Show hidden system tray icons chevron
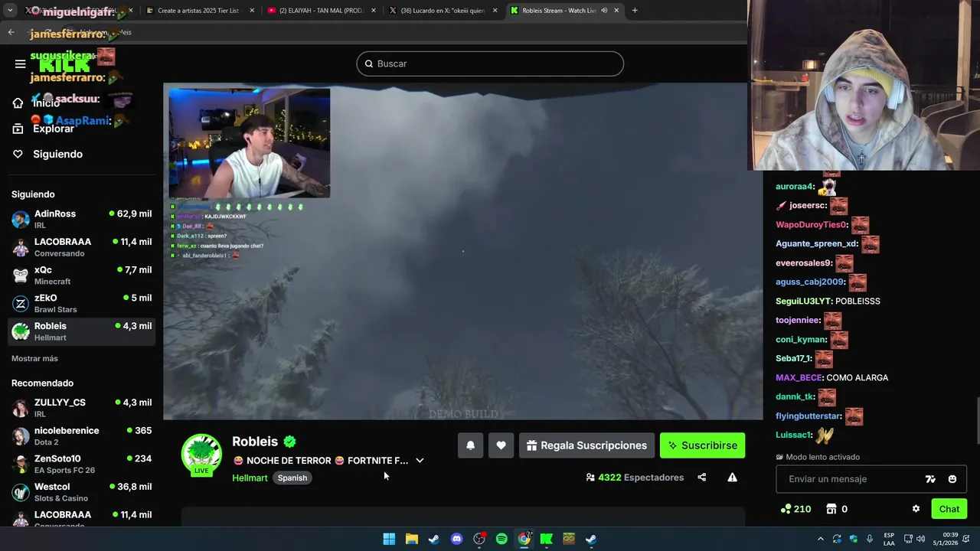This screenshot has height=551, width=980. 821,539
